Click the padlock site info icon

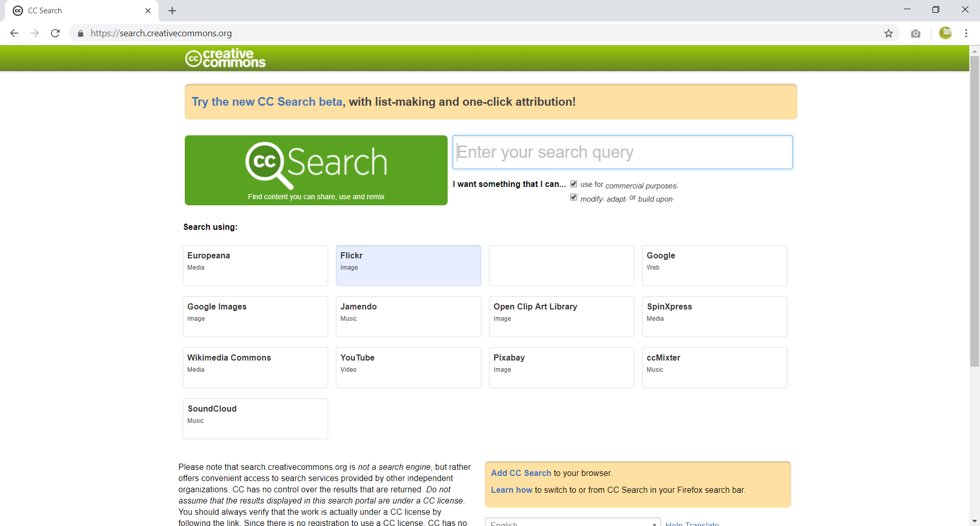pos(81,33)
